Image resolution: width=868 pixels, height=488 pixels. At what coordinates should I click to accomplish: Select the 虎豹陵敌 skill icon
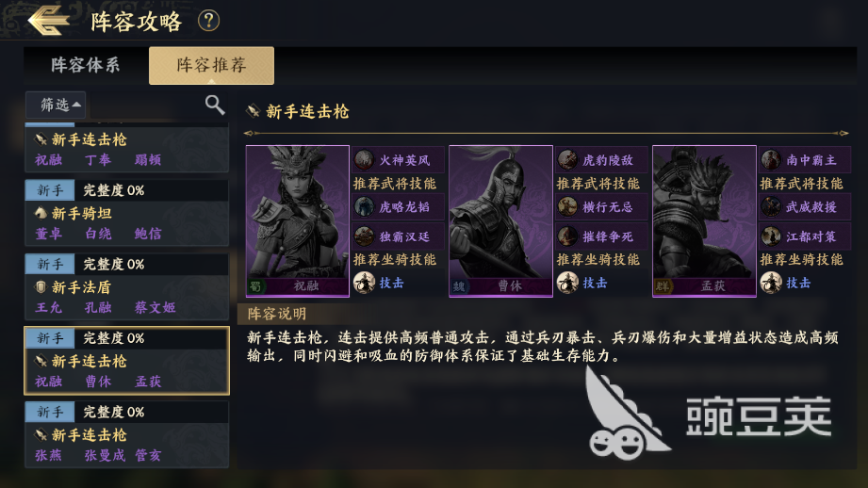coord(567,160)
